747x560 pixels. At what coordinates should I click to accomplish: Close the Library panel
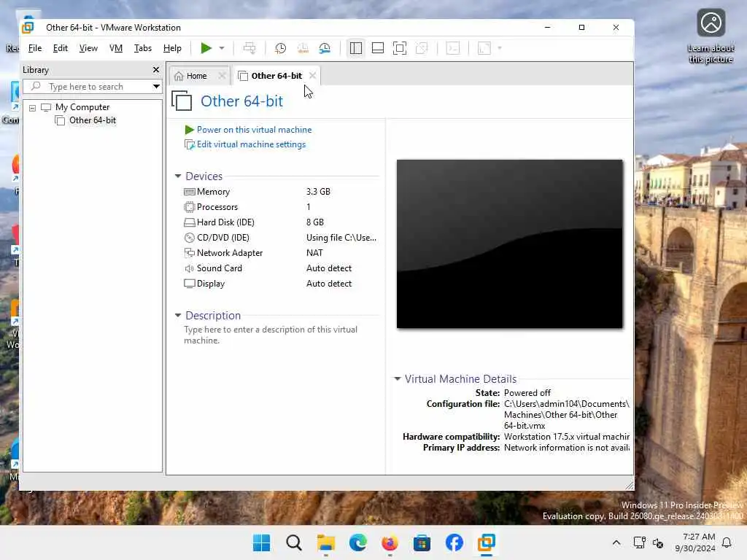pyautogui.click(x=156, y=70)
